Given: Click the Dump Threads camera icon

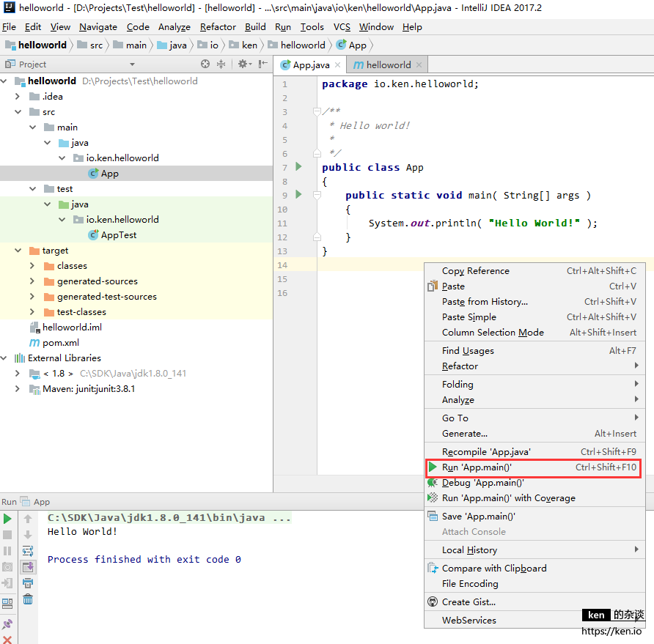Looking at the screenshot, I should 7,567.
